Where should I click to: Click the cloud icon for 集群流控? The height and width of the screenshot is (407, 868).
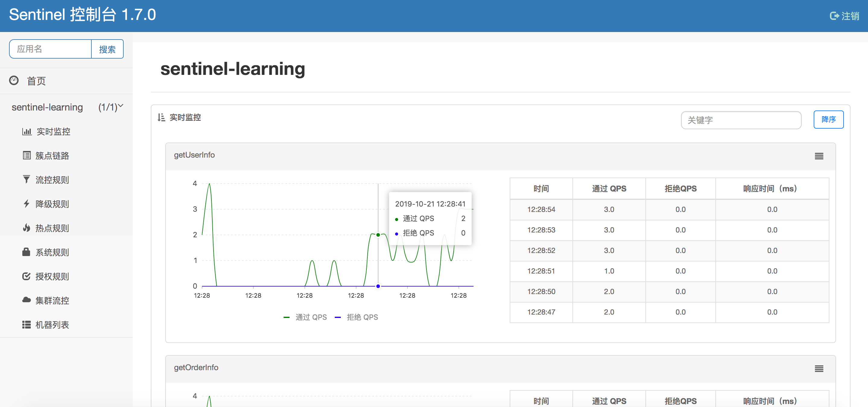click(26, 300)
